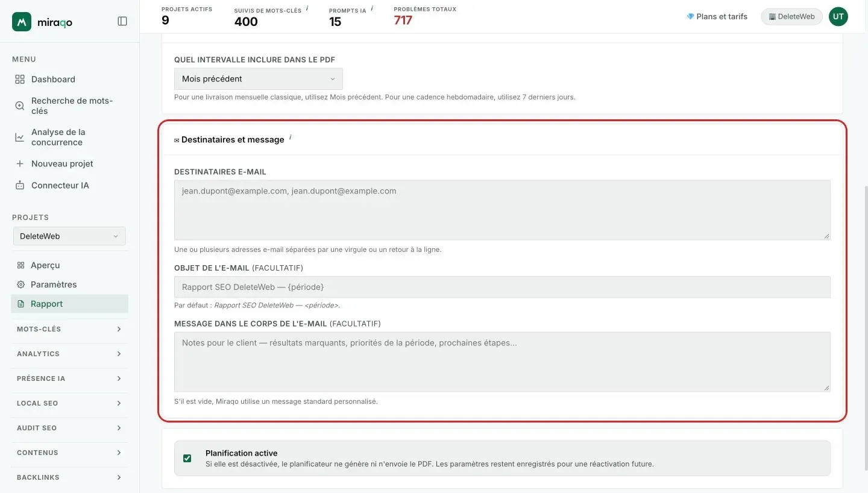Image resolution: width=868 pixels, height=493 pixels.
Task: Click the Rapport document icon
Action: (x=20, y=304)
